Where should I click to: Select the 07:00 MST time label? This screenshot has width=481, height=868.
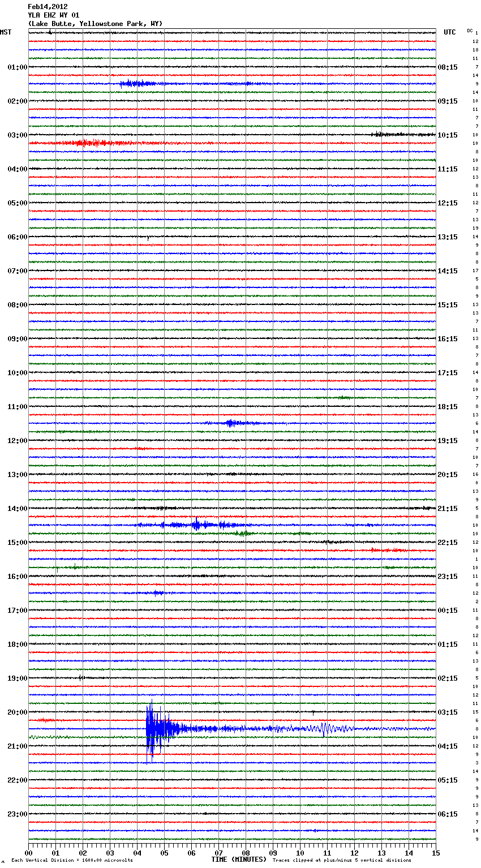[x=18, y=271]
